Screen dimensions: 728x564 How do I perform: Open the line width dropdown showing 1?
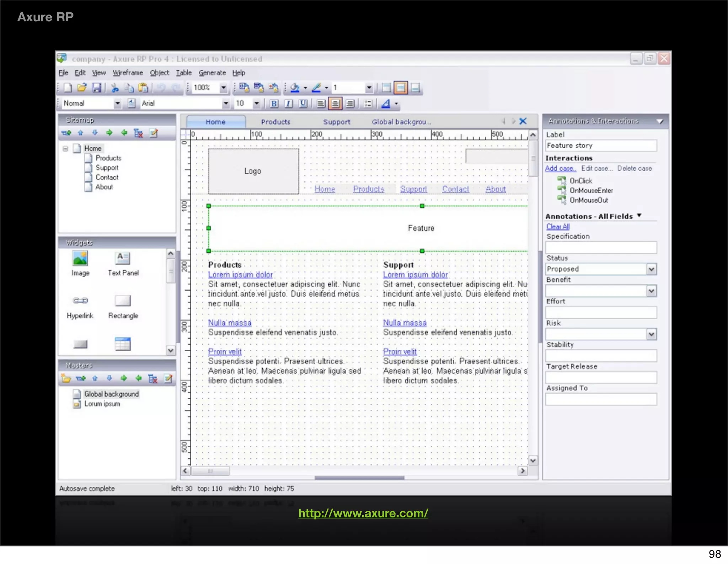tap(369, 87)
